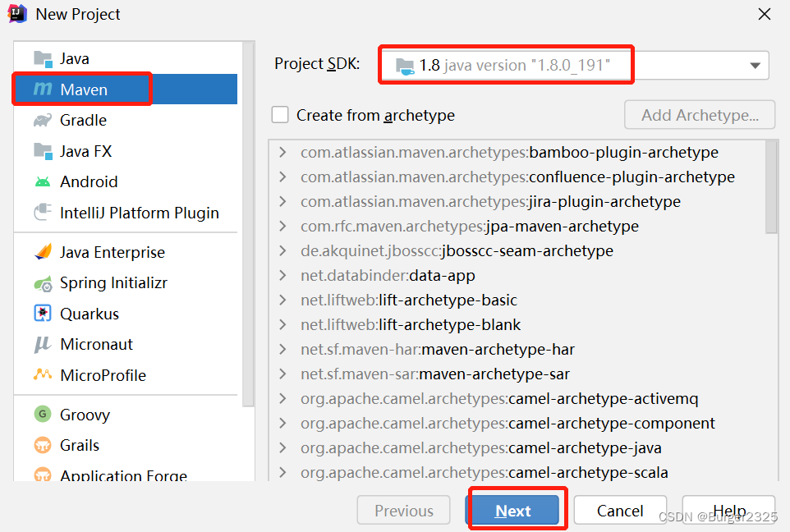Expand camel-archetype-scala entry

[x=282, y=473]
